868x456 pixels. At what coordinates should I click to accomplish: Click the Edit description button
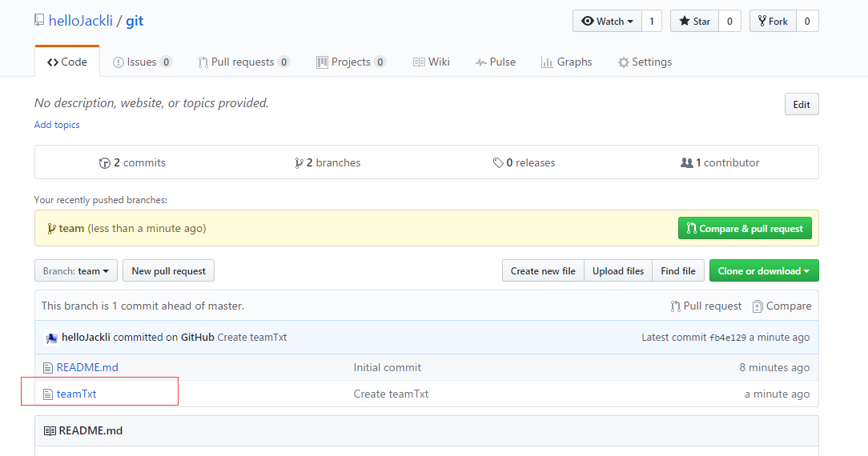(x=802, y=105)
